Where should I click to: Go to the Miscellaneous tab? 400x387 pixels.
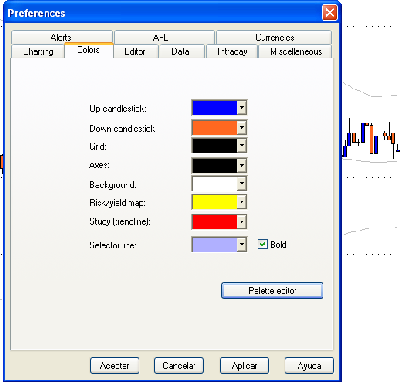(296, 52)
